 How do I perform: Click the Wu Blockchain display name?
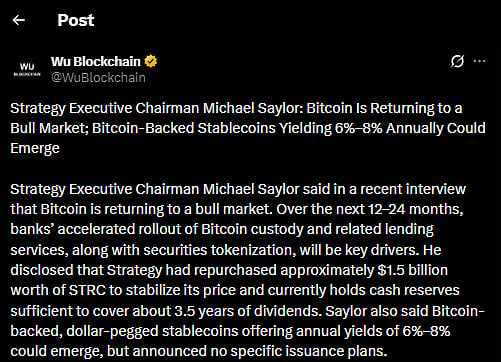pos(96,61)
